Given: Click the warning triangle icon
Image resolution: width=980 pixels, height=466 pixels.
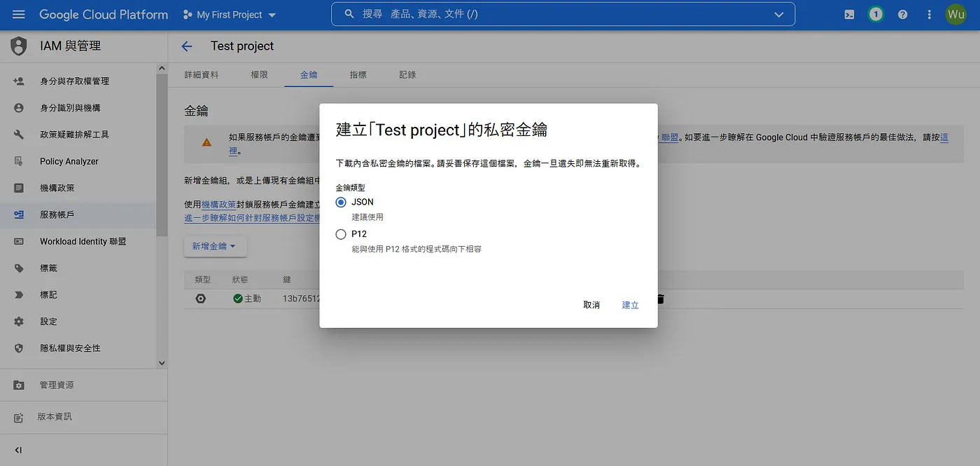Looking at the screenshot, I should pyautogui.click(x=206, y=142).
